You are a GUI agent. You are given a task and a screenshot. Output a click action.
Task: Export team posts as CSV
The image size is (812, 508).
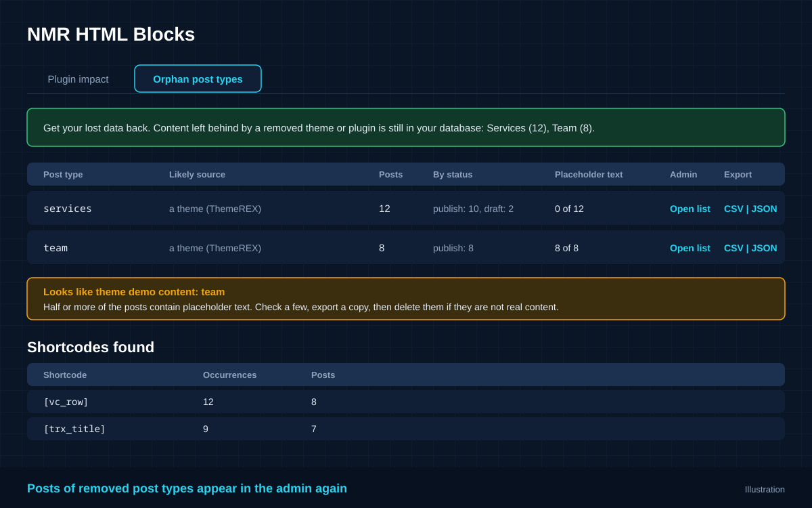point(734,248)
